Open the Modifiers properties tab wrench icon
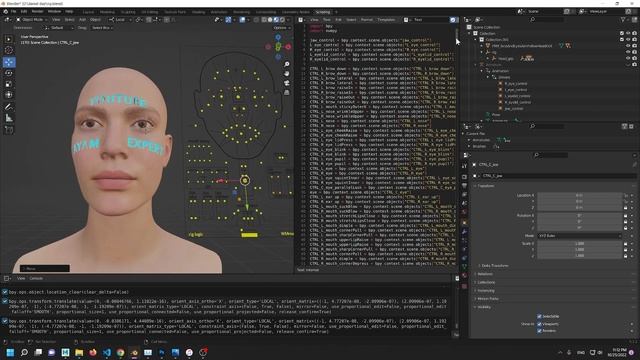 click(x=464, y=232)
